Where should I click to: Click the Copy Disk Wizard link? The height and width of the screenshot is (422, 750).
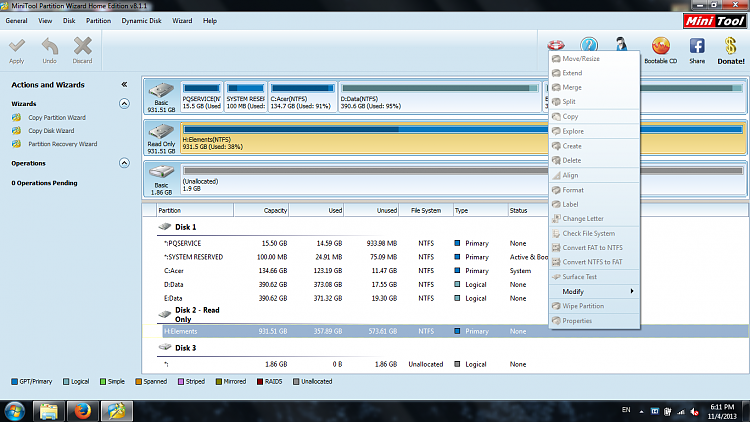[51, 131]
